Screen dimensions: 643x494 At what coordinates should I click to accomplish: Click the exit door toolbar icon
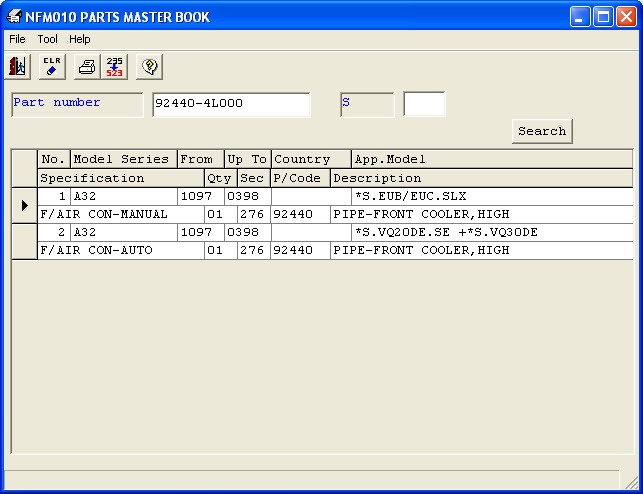(19, 67)
